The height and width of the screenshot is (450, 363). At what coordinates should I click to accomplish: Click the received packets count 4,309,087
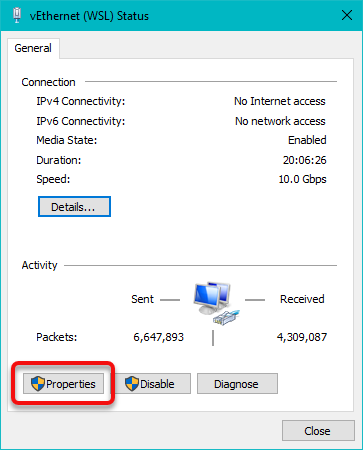[x=302, y=337]
